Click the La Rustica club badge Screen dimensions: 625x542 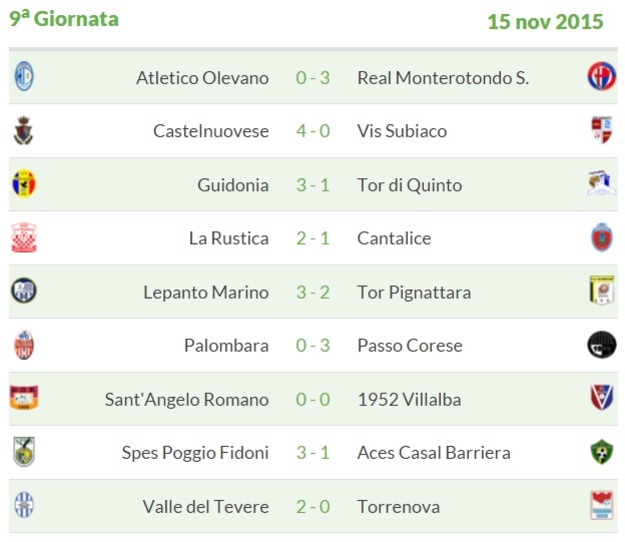tap(24, 238)
